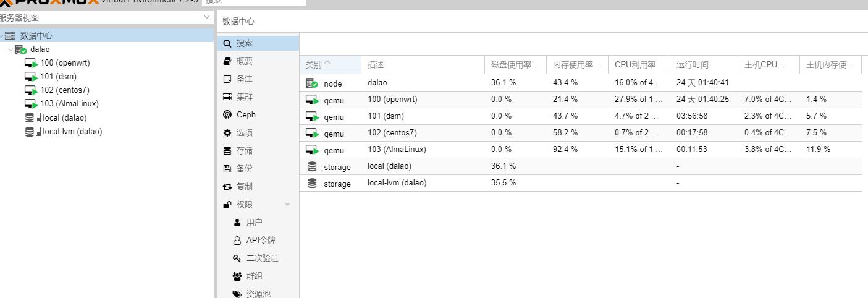Click the 复制 replication icon
The image size is (868, 298).
(227, 187)
